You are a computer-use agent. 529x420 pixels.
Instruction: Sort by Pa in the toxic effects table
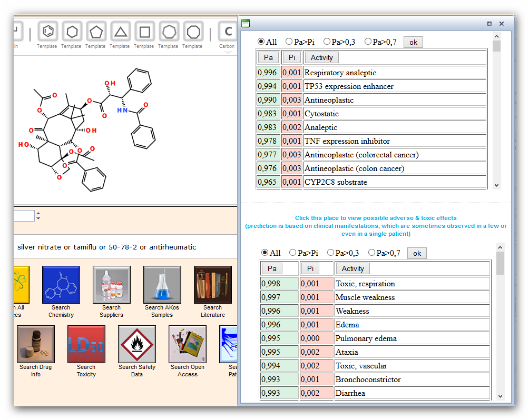point(272,268)
